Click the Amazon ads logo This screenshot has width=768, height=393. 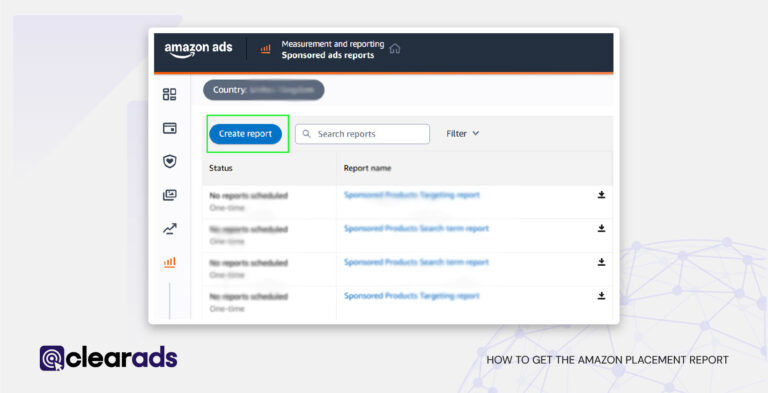coord(198,49)
